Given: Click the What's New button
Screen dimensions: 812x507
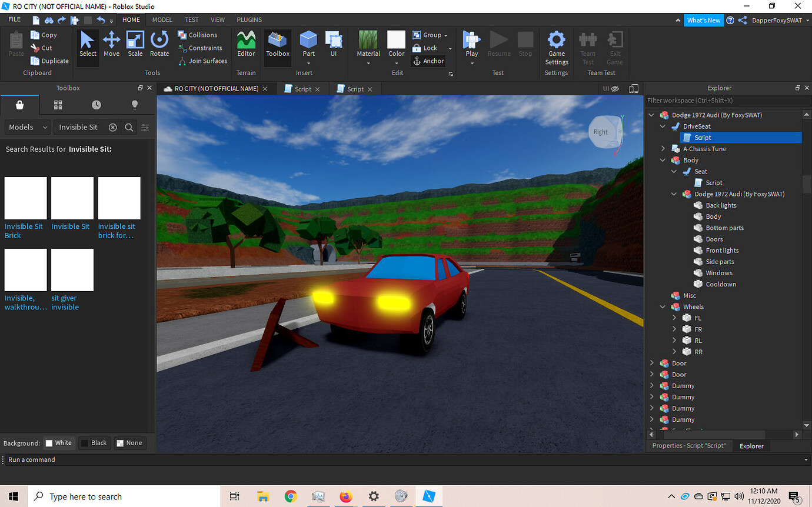Looking at the screenshot, I should click(x=703, y=20).
